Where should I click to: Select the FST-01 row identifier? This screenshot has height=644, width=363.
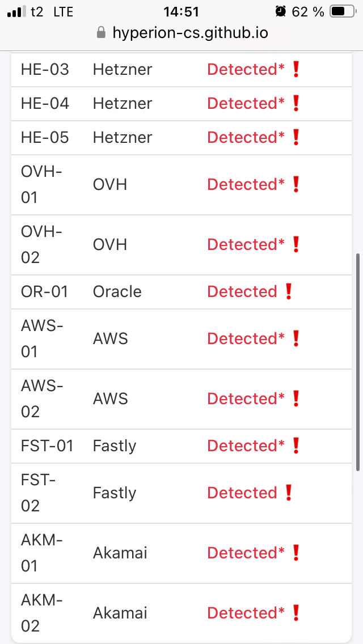[x=47, y=446]
